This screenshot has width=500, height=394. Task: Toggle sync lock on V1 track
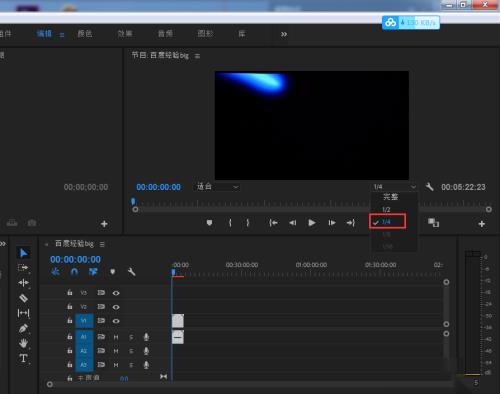pyautogui.click(x=101, y=321)
